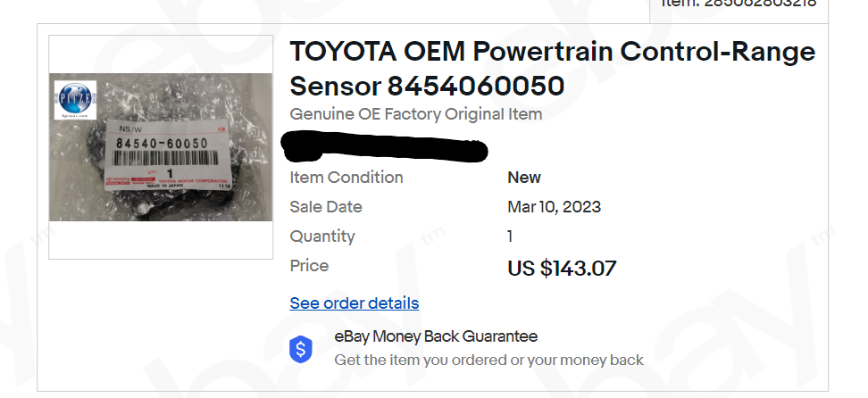Open the Toyota range sensor product thumbnail
Screen dimensions: 868x398
pyautogui.click(x=161, y=146)
